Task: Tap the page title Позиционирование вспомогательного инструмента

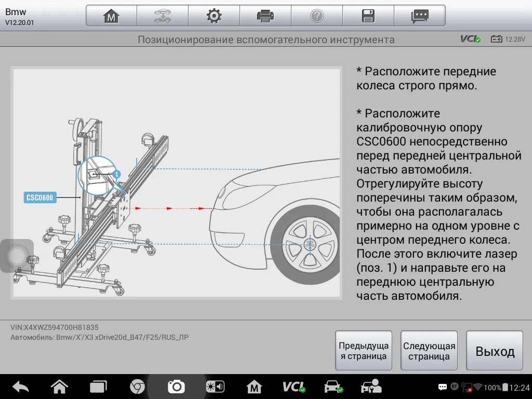Action: pyautogui.click(x=266, y=39)
